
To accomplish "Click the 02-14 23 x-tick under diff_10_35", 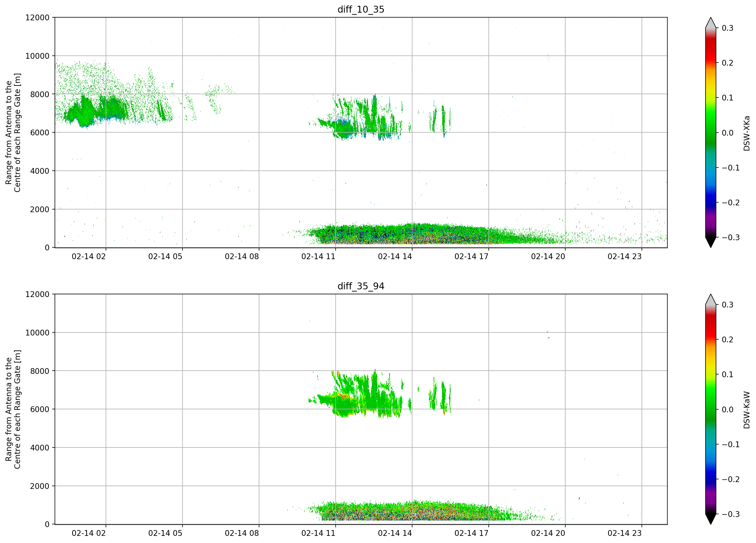I will (x=625, y=256).
